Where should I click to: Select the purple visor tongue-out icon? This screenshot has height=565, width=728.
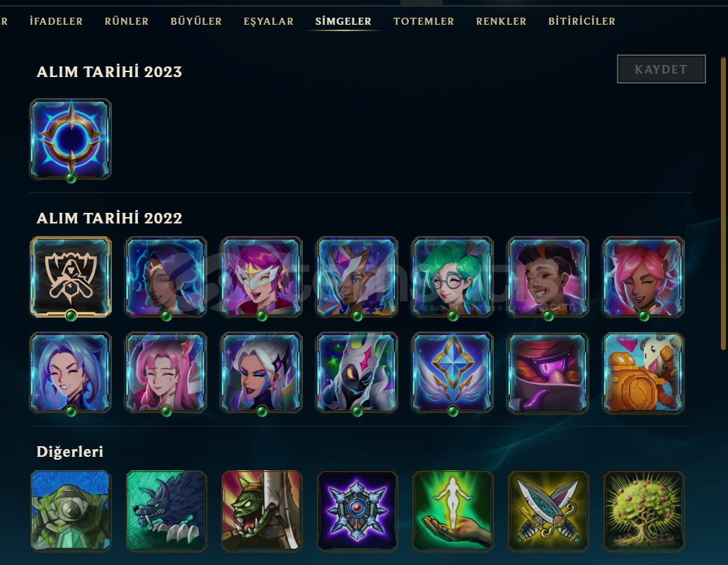click(548, 373)
